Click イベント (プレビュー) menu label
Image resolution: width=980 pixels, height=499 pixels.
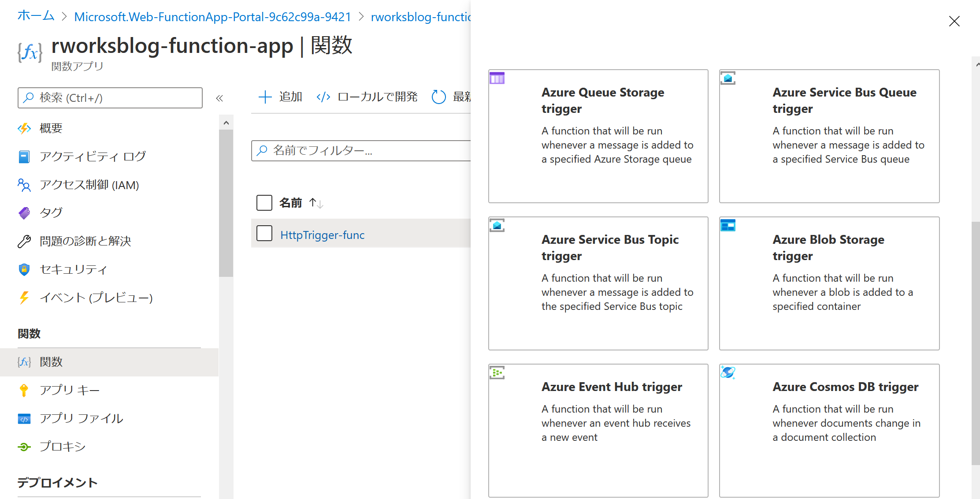click(96, 298)
